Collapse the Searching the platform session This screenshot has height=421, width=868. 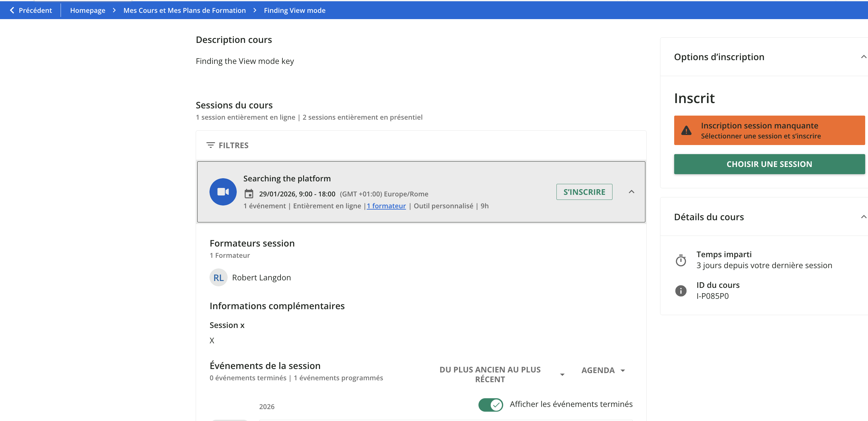(631, 192)
